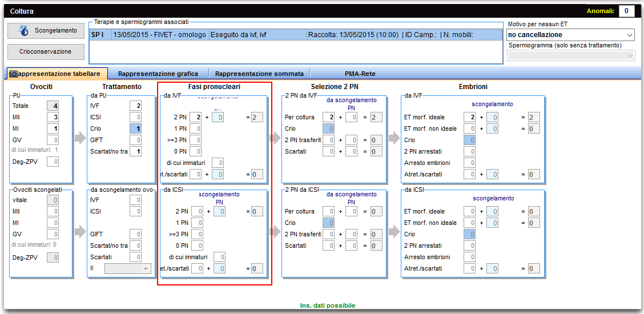
Task: Click the 2 PN da ICSI Per coltura field
Action: pyautogui.click(x=329, y=212)
